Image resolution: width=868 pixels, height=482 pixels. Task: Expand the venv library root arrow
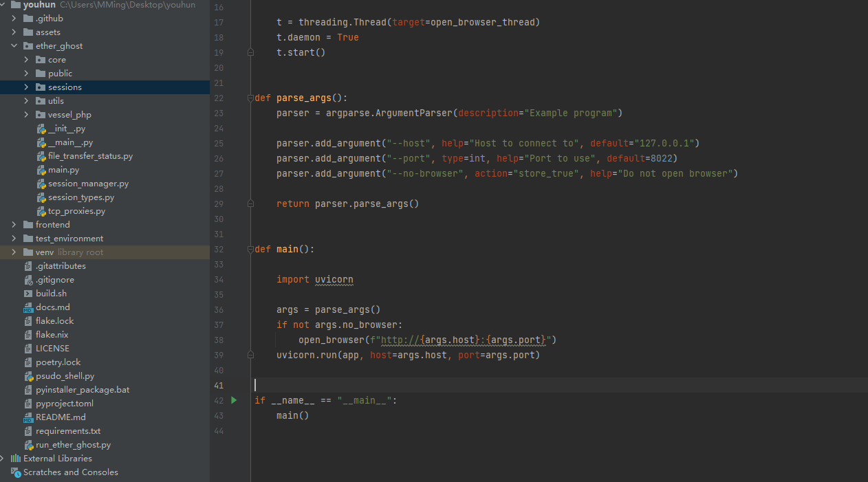14,252
